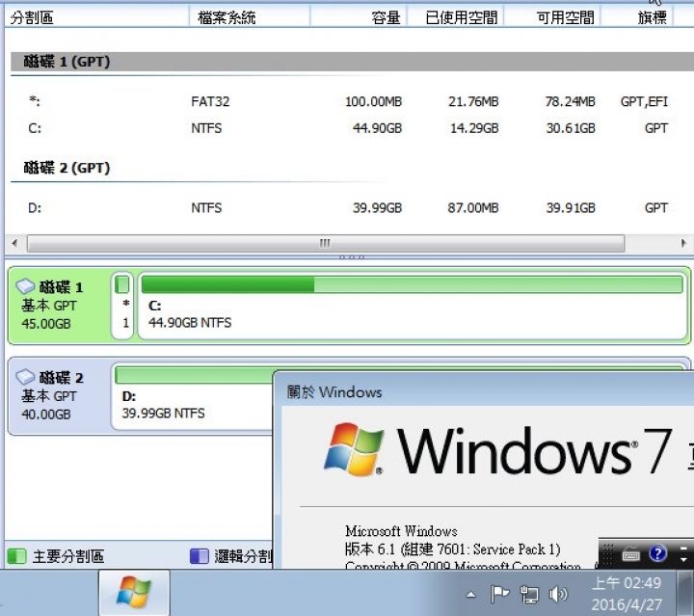694x616 pixels.
Task: Select the C: partition row in list
Action: coord(350,128)
